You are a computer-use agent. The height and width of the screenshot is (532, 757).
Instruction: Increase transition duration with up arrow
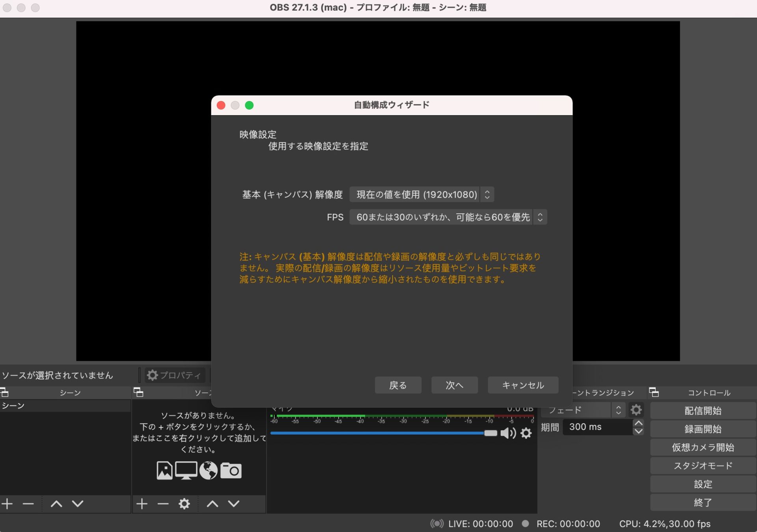638,423
